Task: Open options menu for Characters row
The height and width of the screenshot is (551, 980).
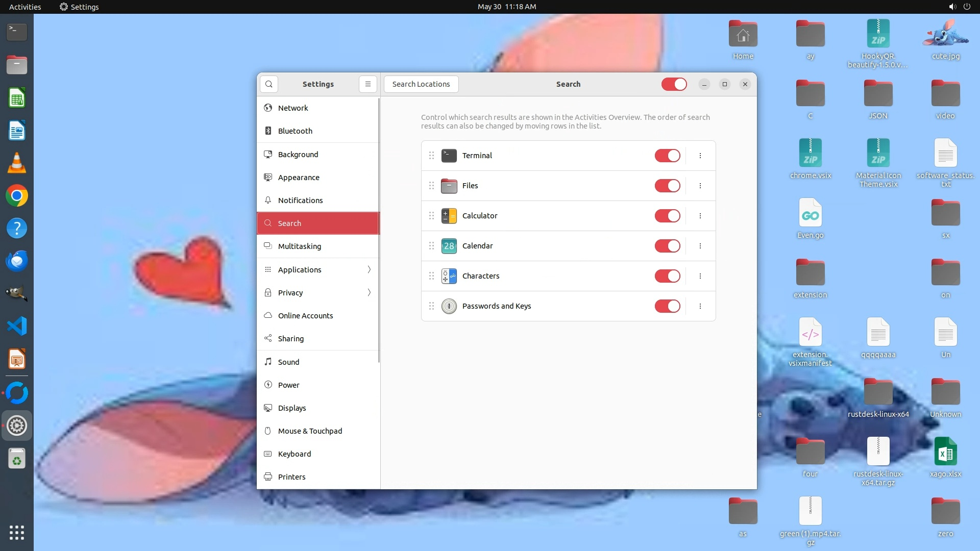Action: click(x=700, y=276)
